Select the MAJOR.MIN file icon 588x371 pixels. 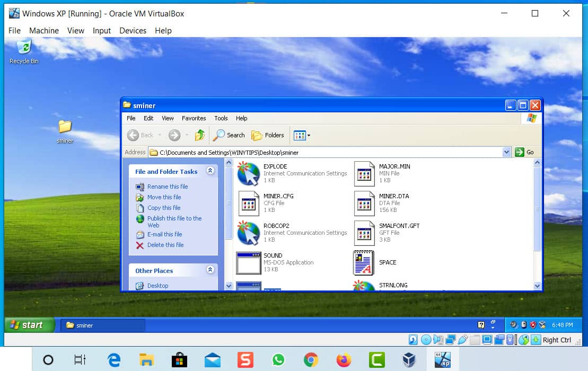[x=364, y=173]
